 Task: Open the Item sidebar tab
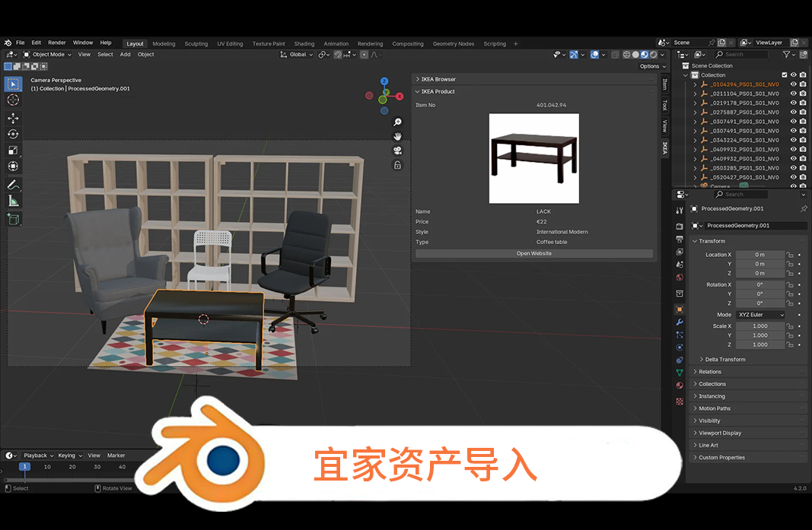(665, 84)
